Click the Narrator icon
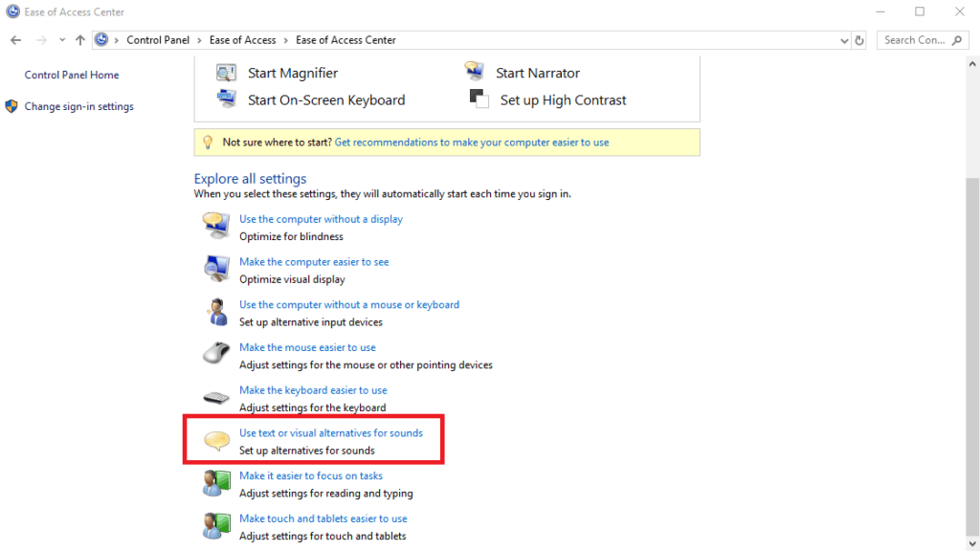 (x=475, y=71)
